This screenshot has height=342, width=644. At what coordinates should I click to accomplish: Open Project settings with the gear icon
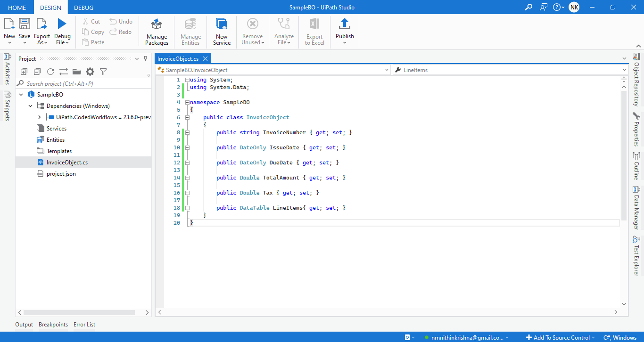90,72
